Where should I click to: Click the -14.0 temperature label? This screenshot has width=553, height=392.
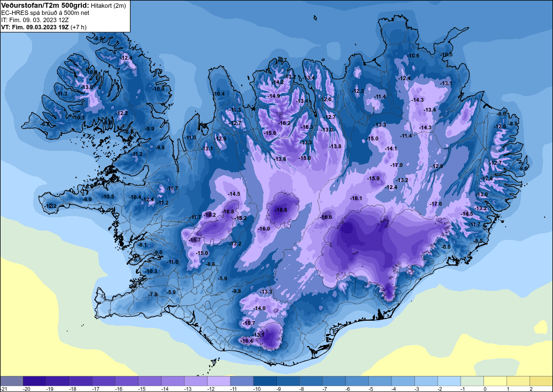tap(259, 308)
